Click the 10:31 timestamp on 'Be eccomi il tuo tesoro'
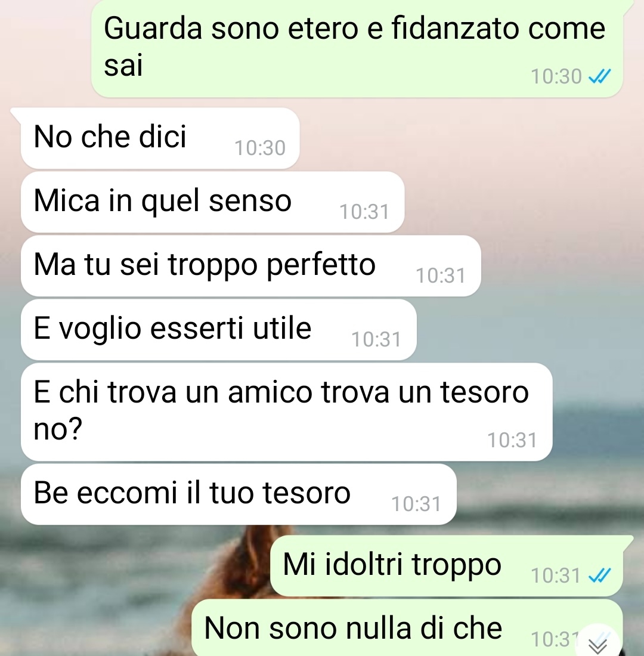Viewport: 644px width, 656px height. [x=416, y=504]
